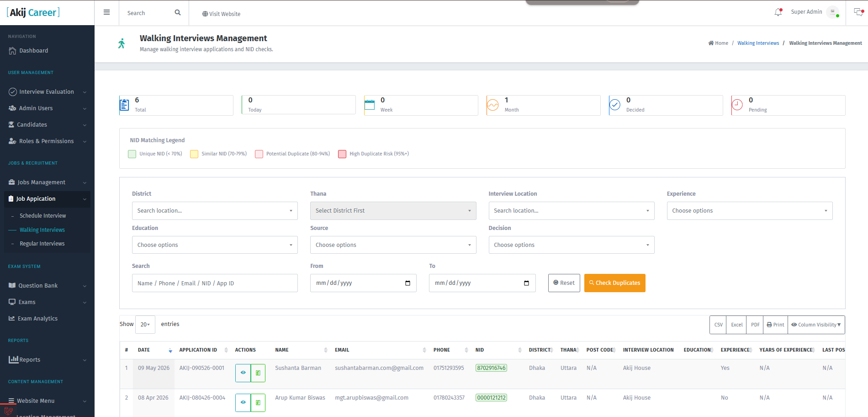This screenshot has height=417, width=868.
Task: Print the applications table
Action: pos(775,325)
